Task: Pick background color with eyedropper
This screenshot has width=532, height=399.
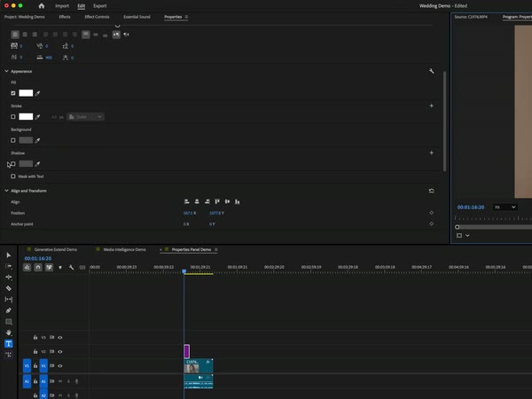Action: click(x=37, y=140)
